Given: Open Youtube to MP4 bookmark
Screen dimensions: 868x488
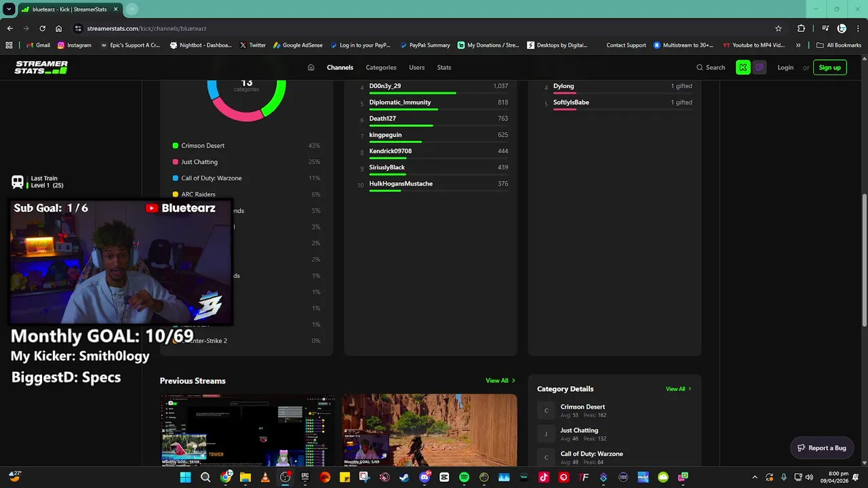Looking at the screenshot, I should [x=754, y=45].
